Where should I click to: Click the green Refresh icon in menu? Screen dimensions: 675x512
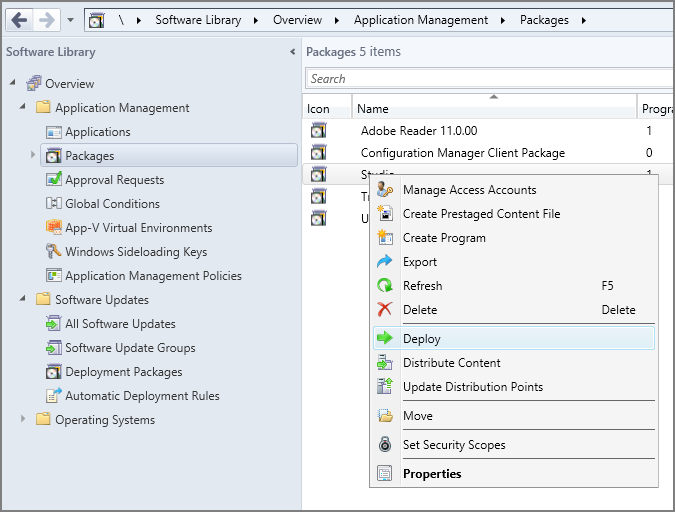pos(385,286)
